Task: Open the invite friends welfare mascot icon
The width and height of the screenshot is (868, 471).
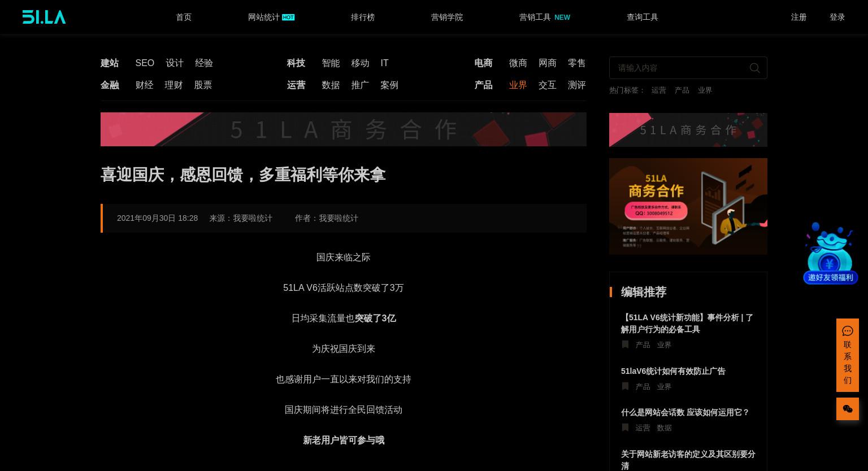Action: click(x=830, y=253)
